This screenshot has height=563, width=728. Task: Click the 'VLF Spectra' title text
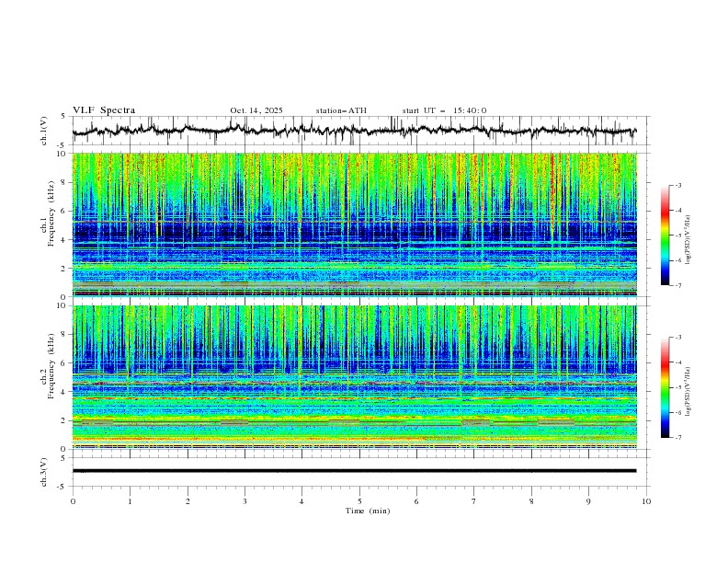(x=104, y=110)
